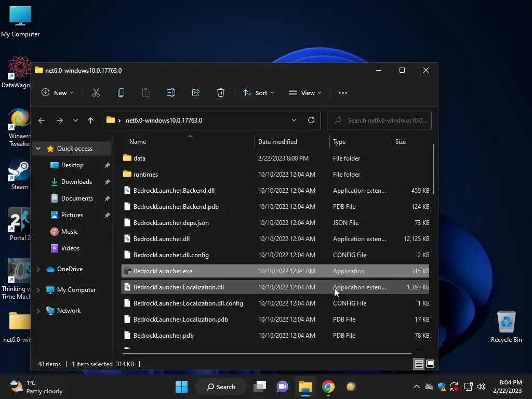Image resolution: width=532 pixels, height=399 pixels.
Task: Go back with the left arrow
Action: pyautogui.click(x=42, y=121)
